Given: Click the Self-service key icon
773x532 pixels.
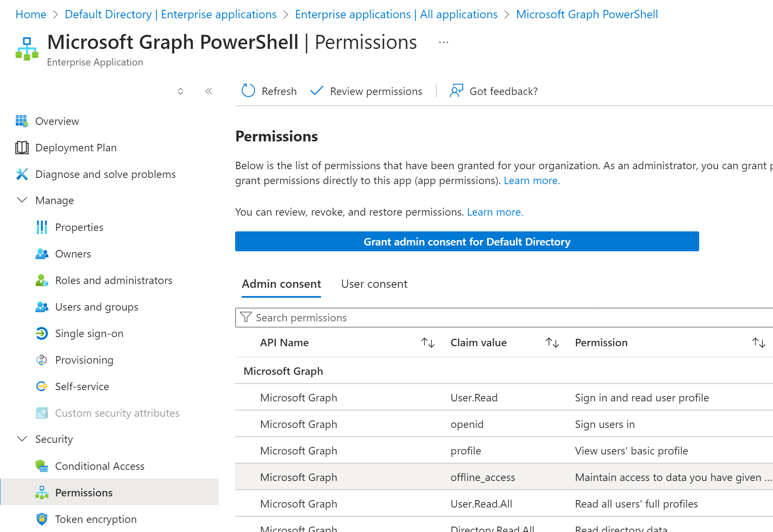Looking at the screenshot, I should click(x=41, y=386).
